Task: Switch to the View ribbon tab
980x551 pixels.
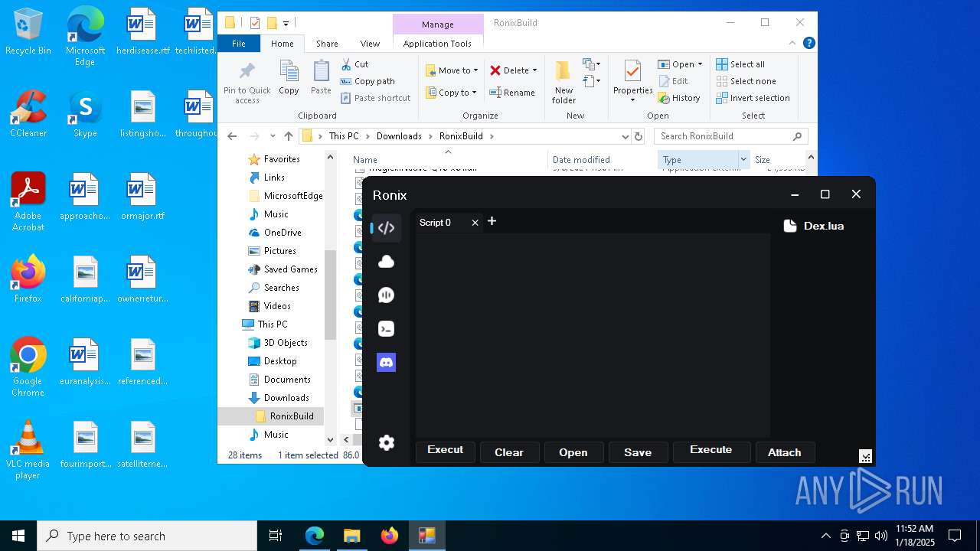Action: [370, 44]
